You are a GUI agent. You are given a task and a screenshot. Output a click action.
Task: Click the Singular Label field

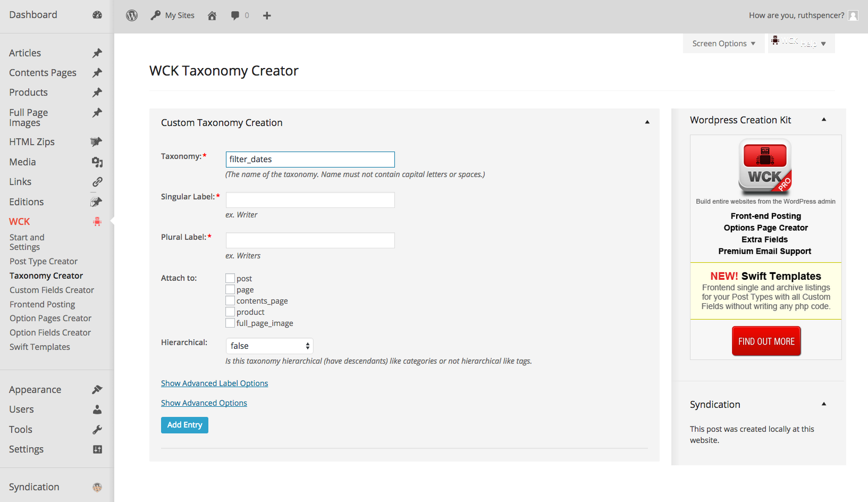[x=310, y=200]
